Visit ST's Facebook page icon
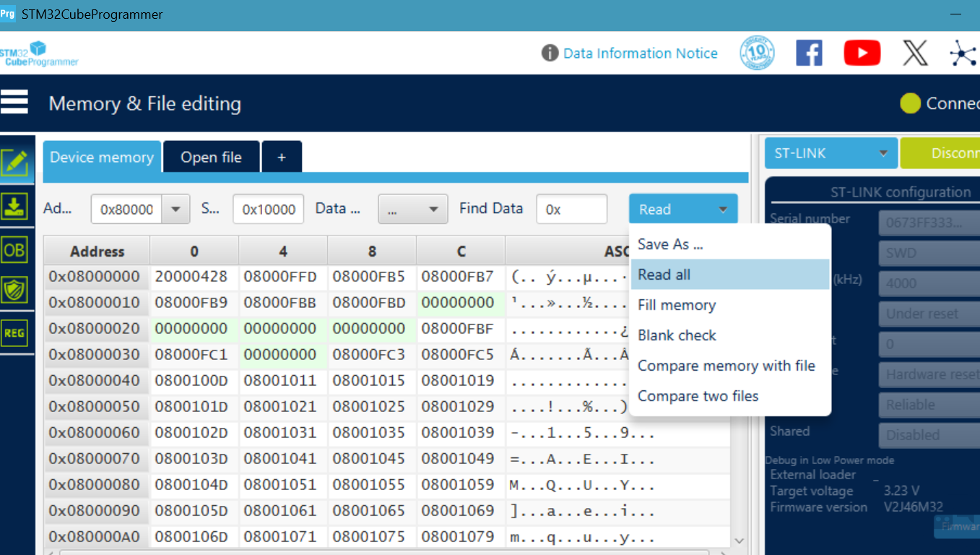Image resolution: width=980 pixels, height=555 pixels. 809,53
